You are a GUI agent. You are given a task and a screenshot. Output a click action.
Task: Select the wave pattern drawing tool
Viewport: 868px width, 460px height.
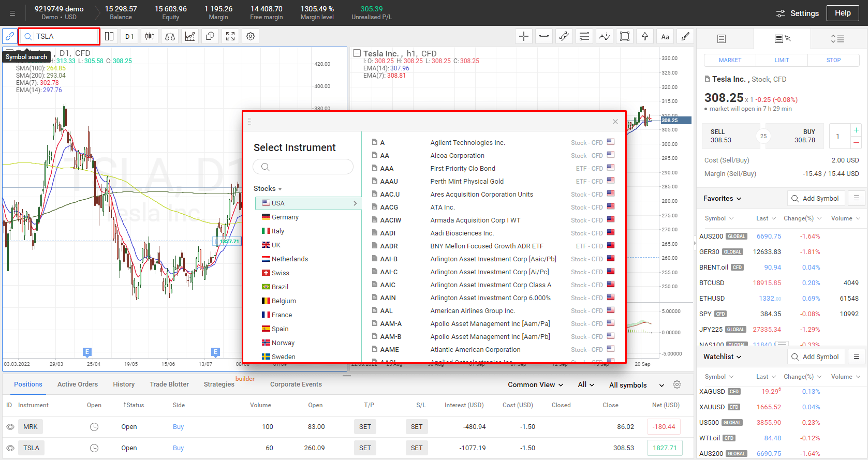tap(605, 36)
